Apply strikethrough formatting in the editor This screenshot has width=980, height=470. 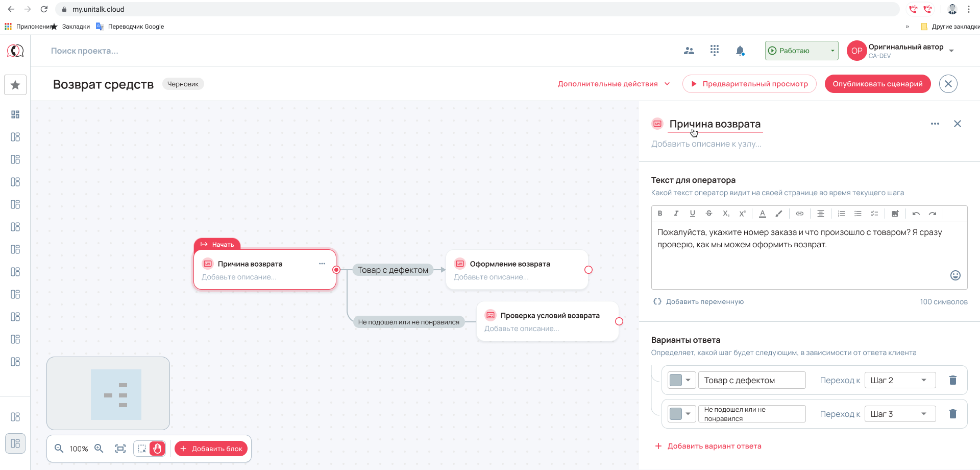(709, 214)
